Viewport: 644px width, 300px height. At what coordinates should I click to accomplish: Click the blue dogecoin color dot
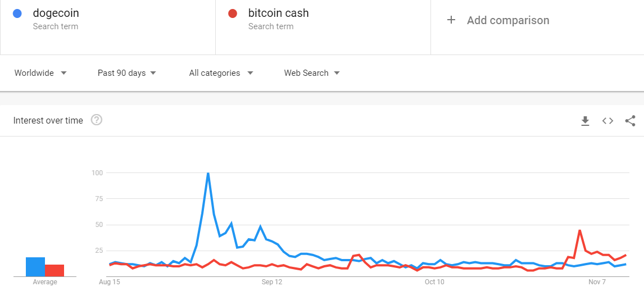coord(17,13)
